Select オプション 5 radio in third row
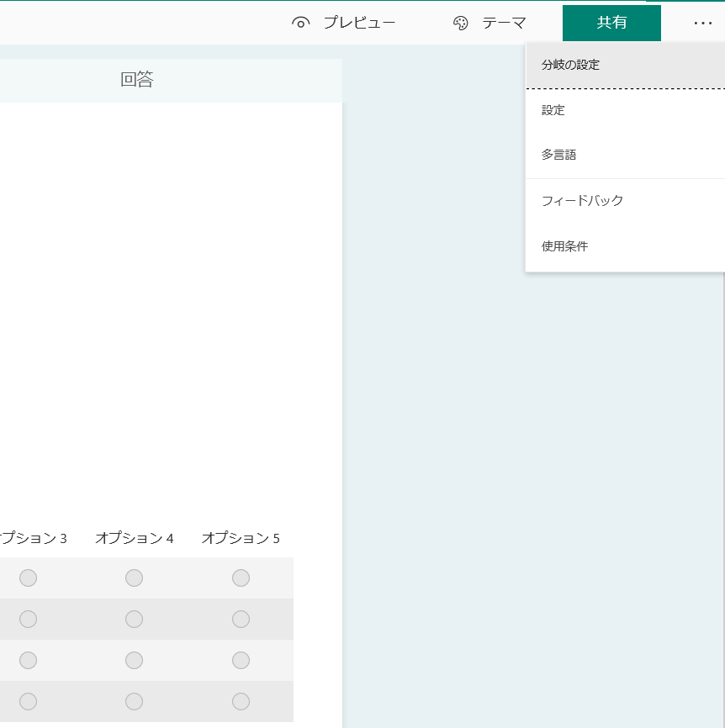Screen dimensions: 725x728 tap(241, 660)
